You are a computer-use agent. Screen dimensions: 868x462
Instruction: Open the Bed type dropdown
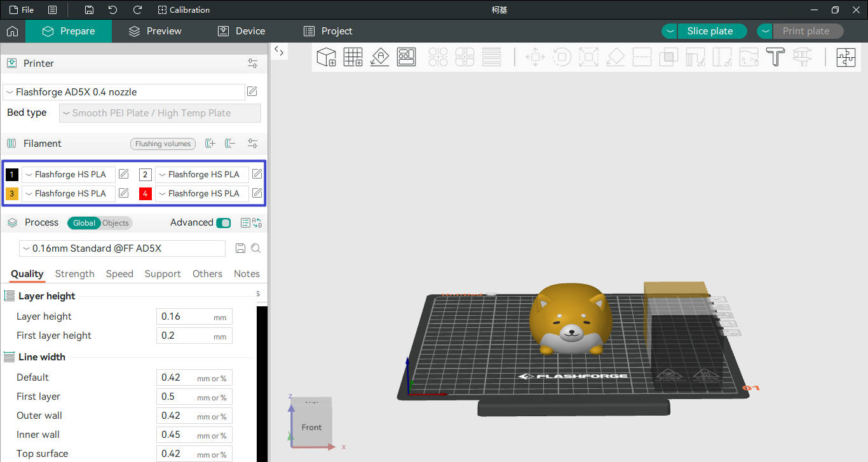point(160,113)
